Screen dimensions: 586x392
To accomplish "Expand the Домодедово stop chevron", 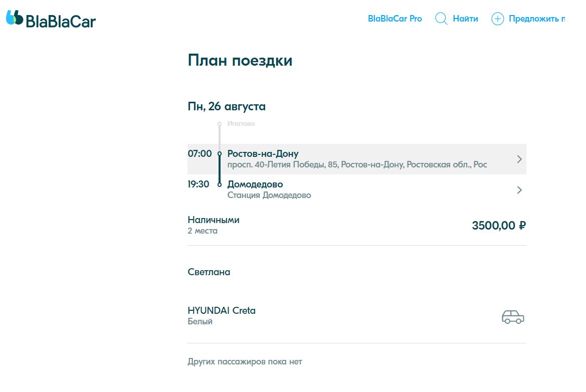I will [x=519, y=190].
